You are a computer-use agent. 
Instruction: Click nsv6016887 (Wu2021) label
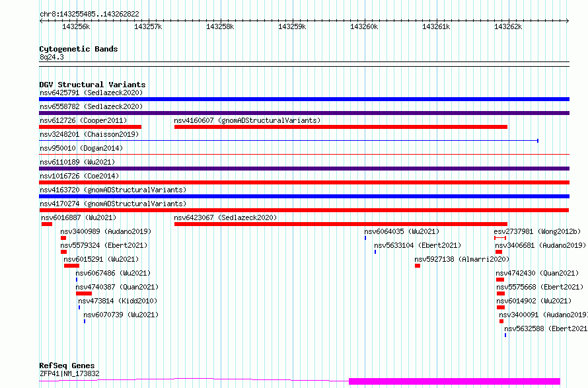79,217
